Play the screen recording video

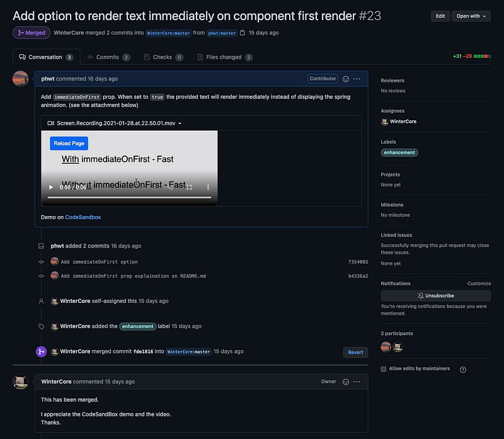point(51,187)
